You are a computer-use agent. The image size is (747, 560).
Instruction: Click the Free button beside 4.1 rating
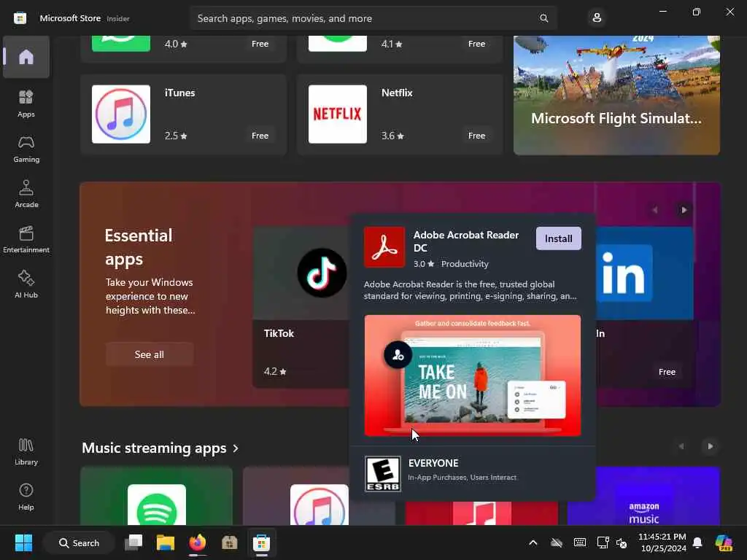[x=476, y=44]
